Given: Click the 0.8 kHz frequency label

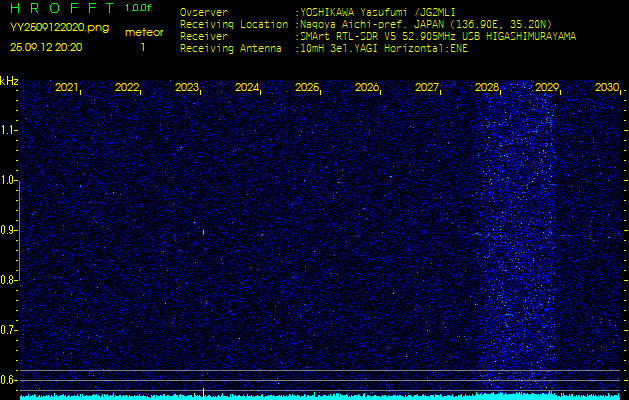Looking at the screenshot, I should pos(7,280).
